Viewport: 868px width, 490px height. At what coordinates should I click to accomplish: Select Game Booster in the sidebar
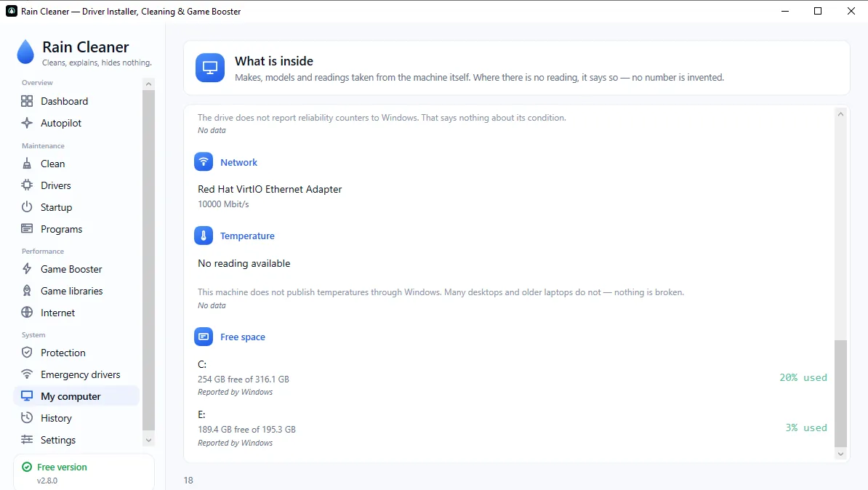click(76, 269)
